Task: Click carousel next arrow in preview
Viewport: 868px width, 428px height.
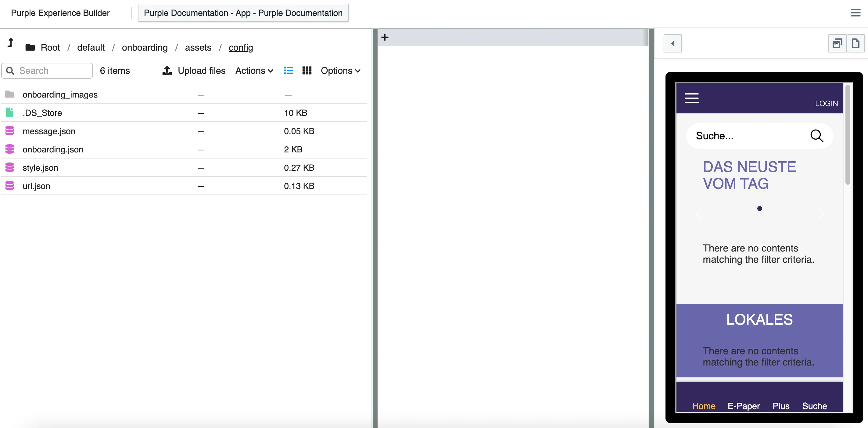Action: click(822, 214)
